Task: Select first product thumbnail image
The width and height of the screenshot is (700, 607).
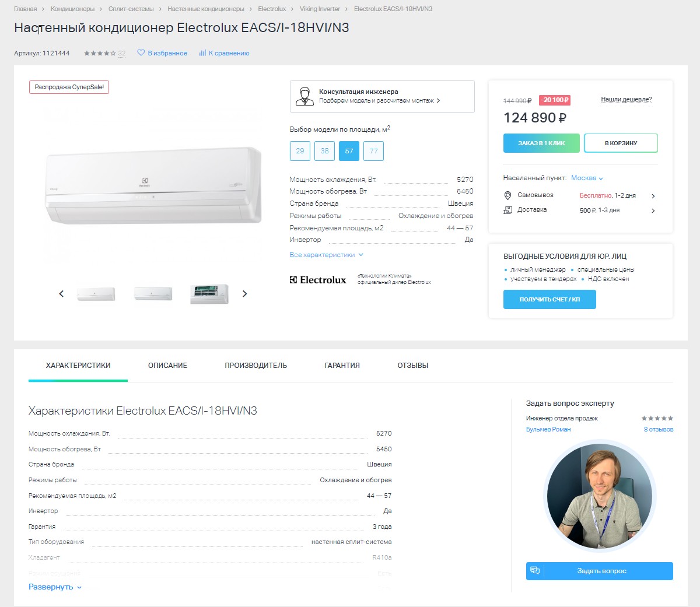Action: pyautogui.click(x=96, y=294)
